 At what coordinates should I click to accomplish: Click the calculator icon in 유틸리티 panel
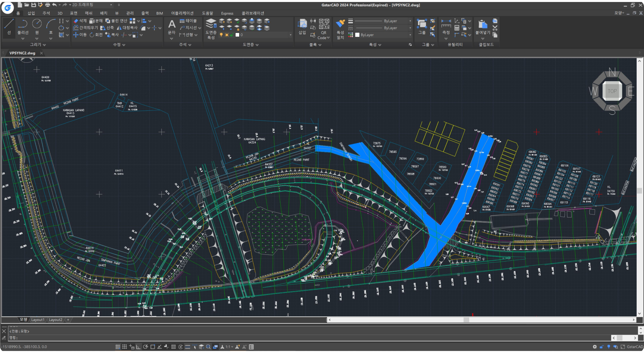point(457,28)
